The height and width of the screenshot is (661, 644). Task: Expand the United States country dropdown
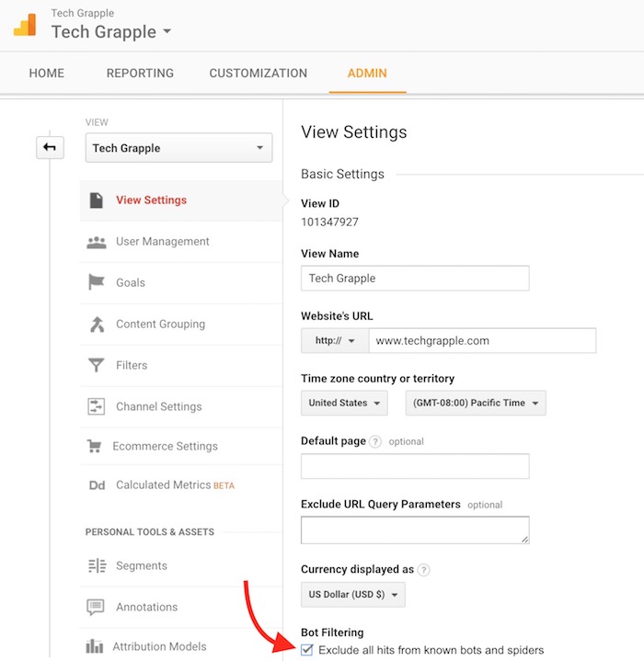click(x=344, y=404)
